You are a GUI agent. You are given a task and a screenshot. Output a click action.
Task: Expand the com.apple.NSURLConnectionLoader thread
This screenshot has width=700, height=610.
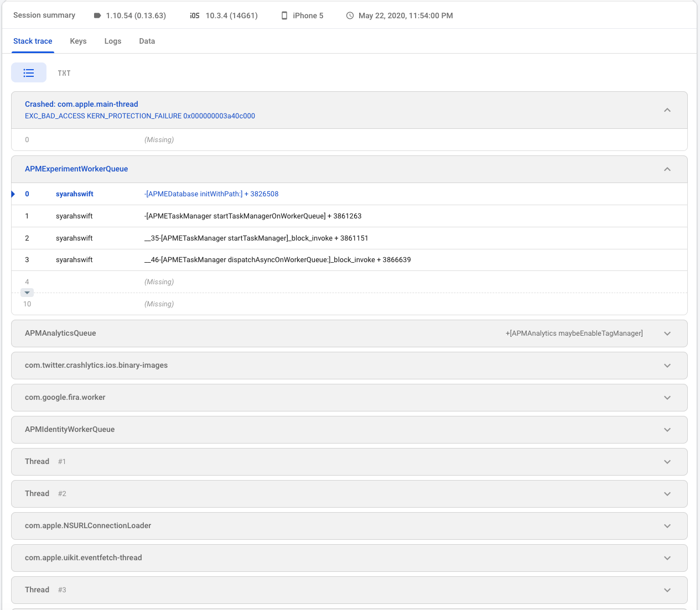pyautogui.click(x=667, y=525)
